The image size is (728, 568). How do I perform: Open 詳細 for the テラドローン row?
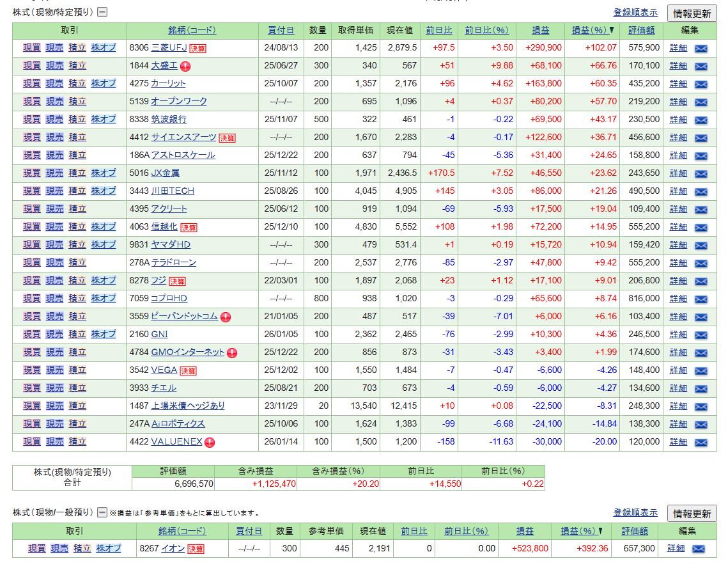pos(678,263)
